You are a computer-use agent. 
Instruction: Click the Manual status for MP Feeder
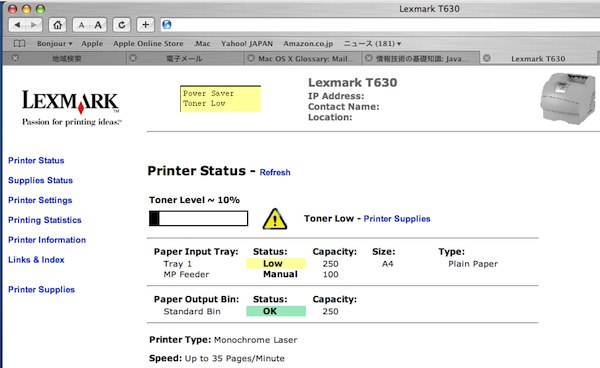click(x=280, y=274)
